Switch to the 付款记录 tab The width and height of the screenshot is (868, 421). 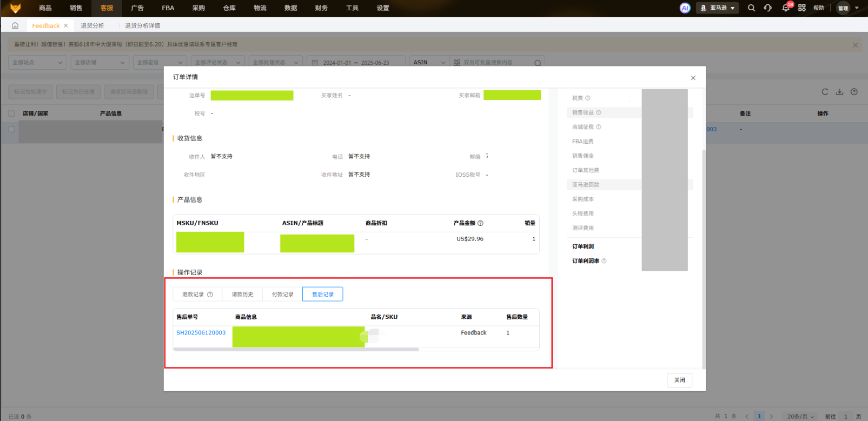point(282,295)
